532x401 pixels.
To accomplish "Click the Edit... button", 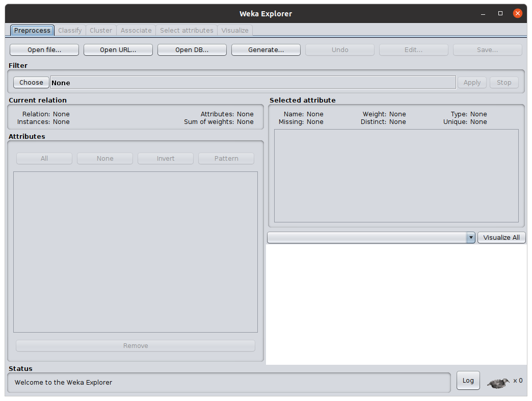I will [414, 50].
